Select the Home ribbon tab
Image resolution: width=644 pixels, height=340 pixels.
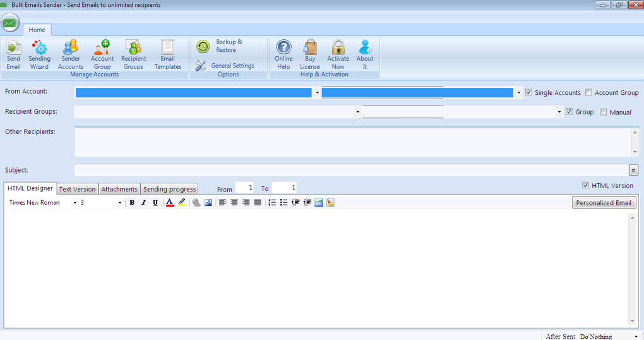(x=37, y=30)
